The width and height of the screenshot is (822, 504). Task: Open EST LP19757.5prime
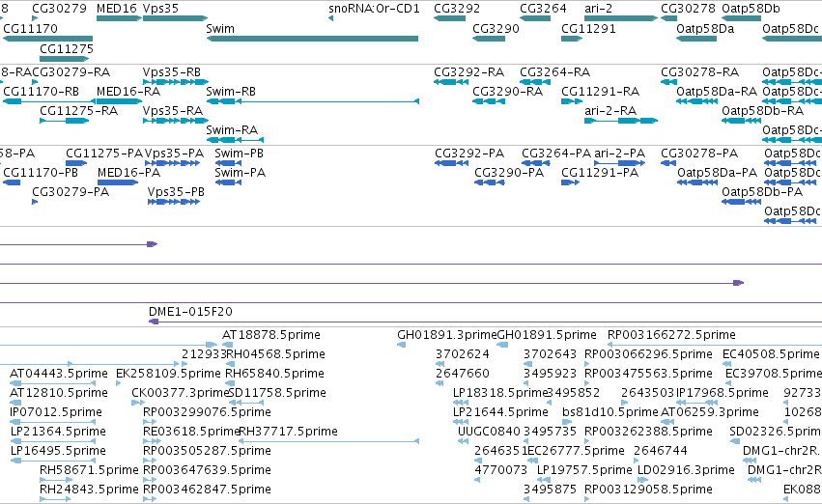pos(544,480)
